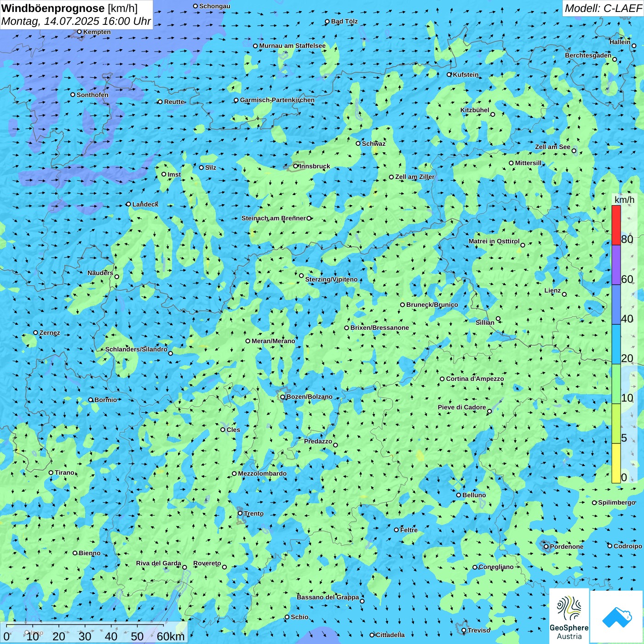Click the Mittersill city label
Viewport: 644px width, 644px height.
coord(529,163)
